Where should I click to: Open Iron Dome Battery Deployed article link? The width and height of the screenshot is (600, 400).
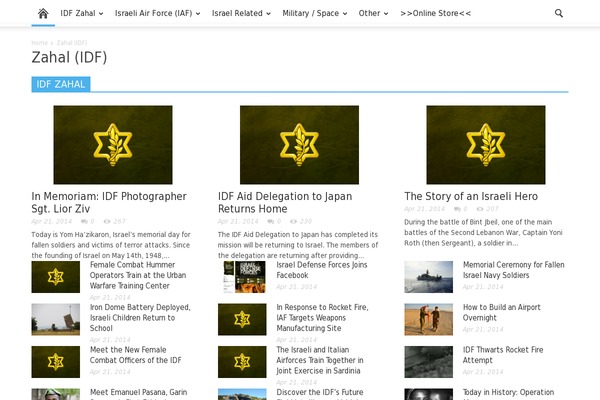click(x=140, y=318)
